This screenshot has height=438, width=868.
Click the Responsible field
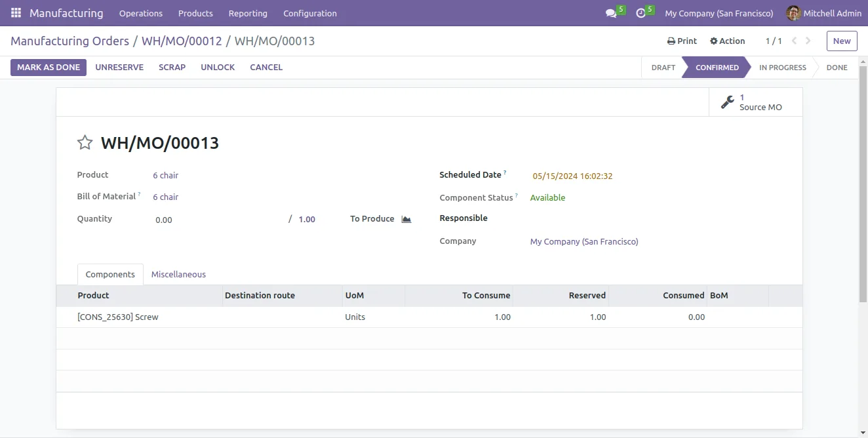pos(656,218)
